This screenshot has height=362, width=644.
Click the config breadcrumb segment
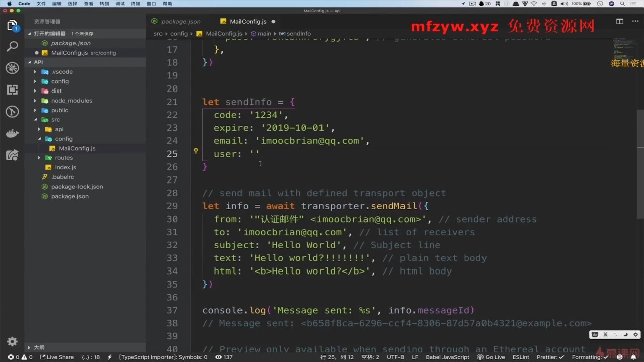click(179, 34)
